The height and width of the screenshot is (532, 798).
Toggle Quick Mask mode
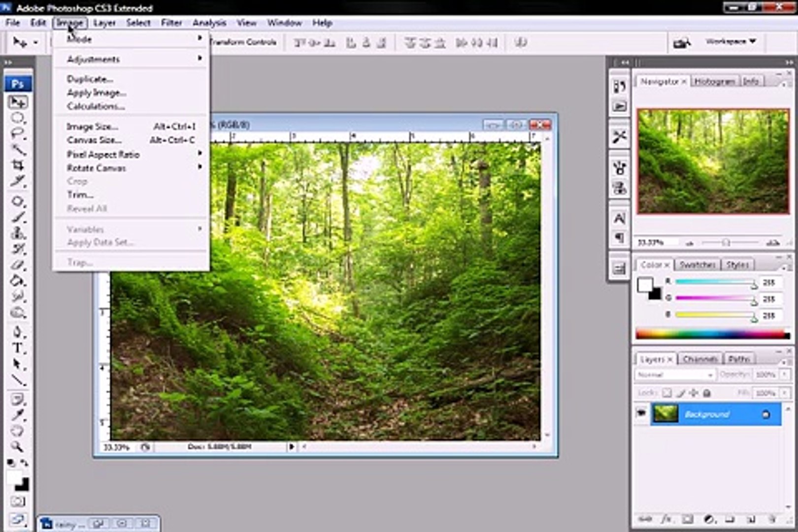click(18, 502)
